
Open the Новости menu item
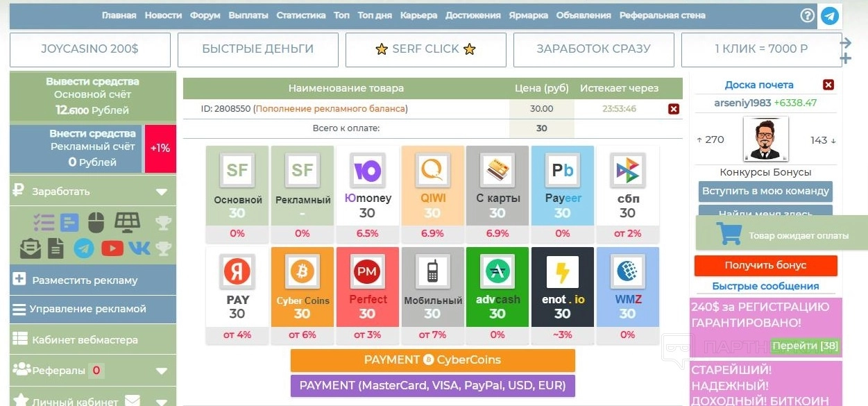click(163, 15)
